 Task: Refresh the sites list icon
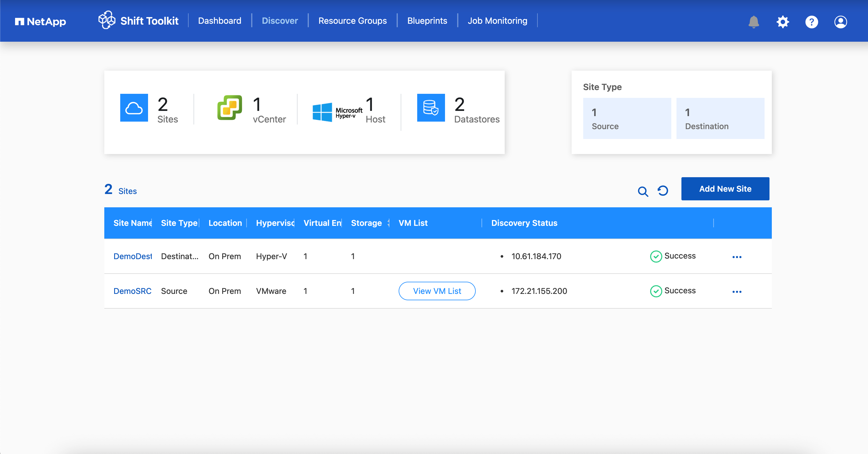pos(663,191)
